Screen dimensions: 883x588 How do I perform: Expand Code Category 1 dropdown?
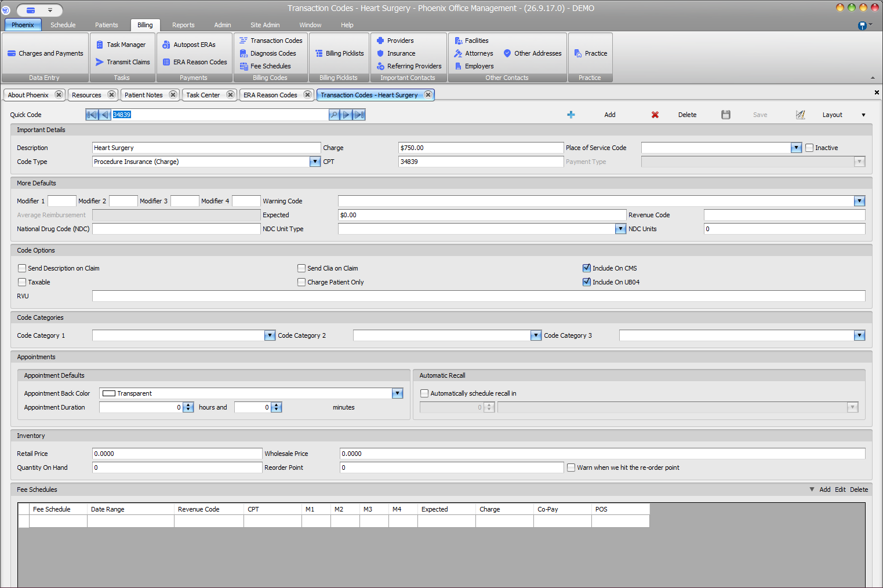(270, 335)
